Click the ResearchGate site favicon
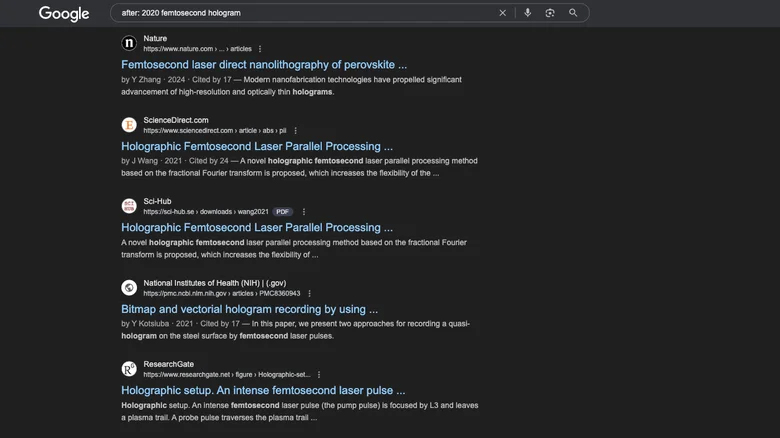This screenshot has height=438, width=780. (129, 369)
